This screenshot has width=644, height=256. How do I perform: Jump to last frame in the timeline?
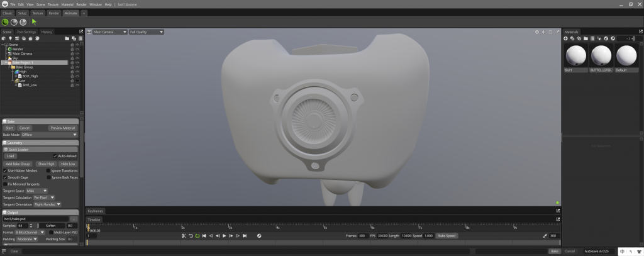click(245, 236)
